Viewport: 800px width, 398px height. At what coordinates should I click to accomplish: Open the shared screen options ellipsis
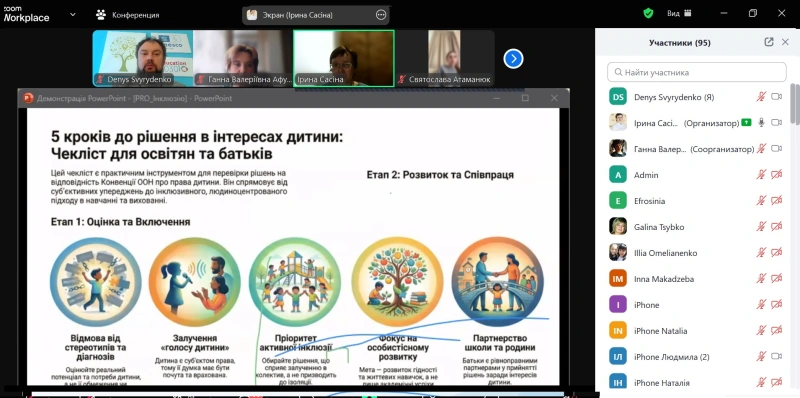[x=381, y=15]
